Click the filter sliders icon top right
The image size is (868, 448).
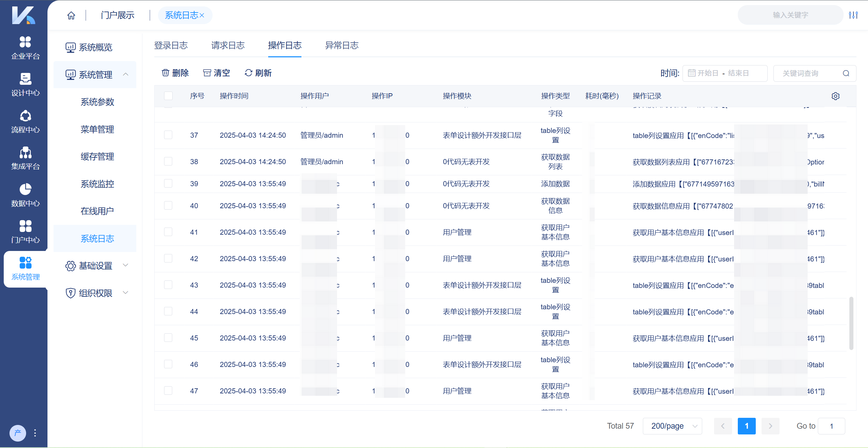coord(853,15)
